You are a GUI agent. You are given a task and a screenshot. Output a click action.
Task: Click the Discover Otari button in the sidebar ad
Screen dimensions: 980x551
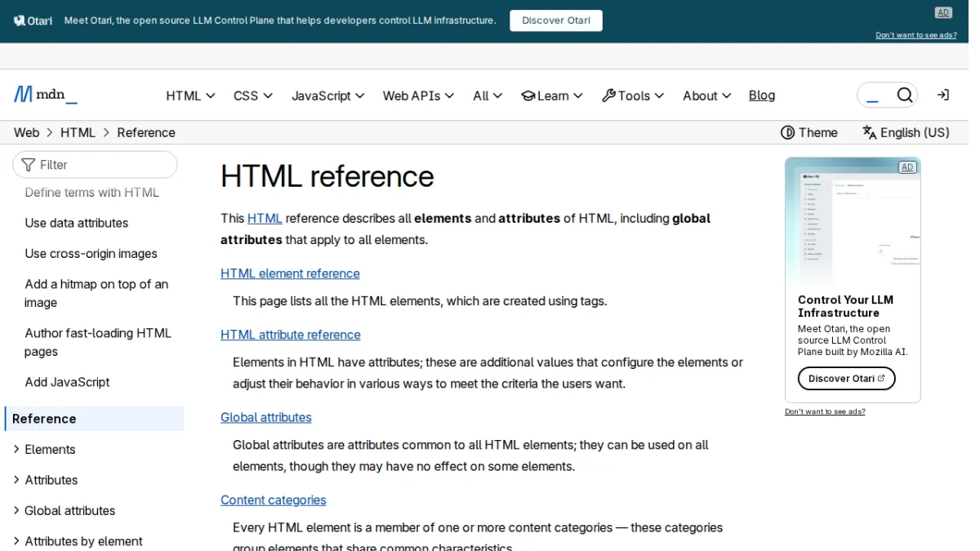click(846, 378)
